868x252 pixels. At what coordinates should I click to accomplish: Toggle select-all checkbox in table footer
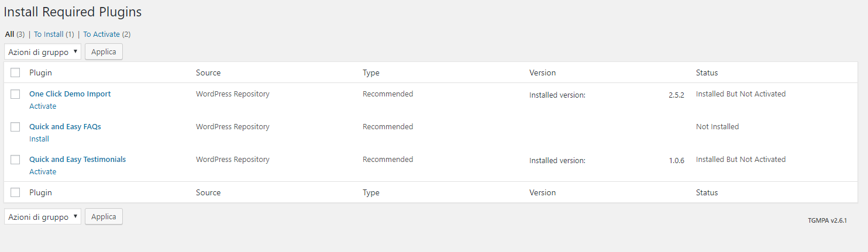16,192
